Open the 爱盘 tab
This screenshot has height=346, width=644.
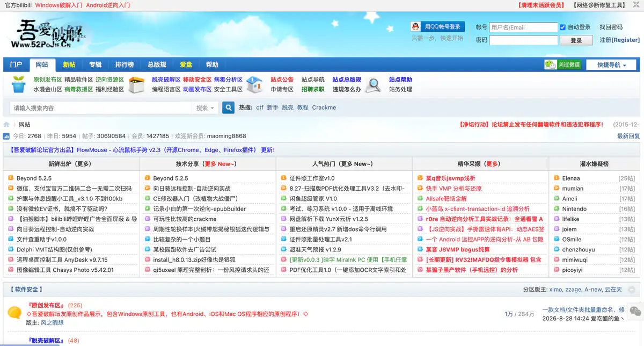(x=186, y=64)
